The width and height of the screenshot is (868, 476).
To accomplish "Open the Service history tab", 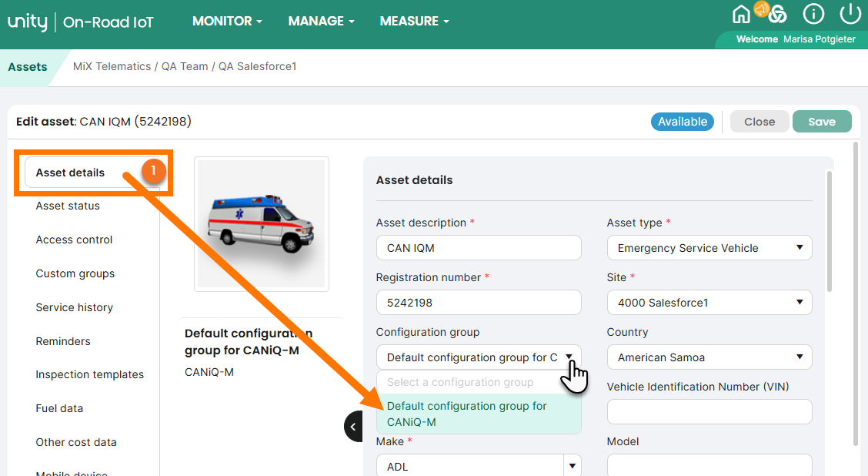I will pos(74,307).
